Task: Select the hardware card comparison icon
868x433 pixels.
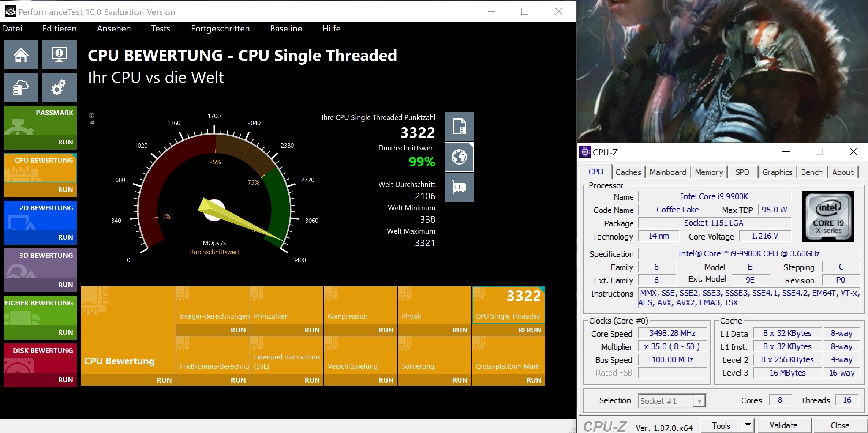Action: pos(459,188)
